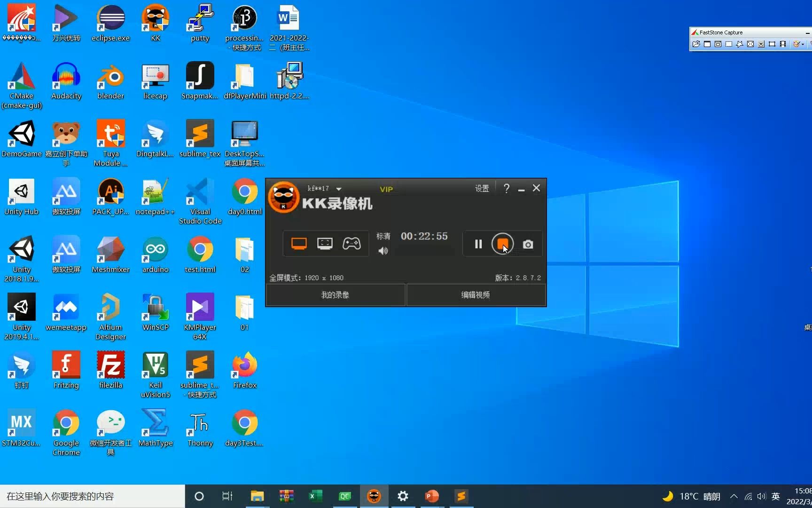
Task: Select region recording mode in KK recorder
Action: click(x=325, y=244)
